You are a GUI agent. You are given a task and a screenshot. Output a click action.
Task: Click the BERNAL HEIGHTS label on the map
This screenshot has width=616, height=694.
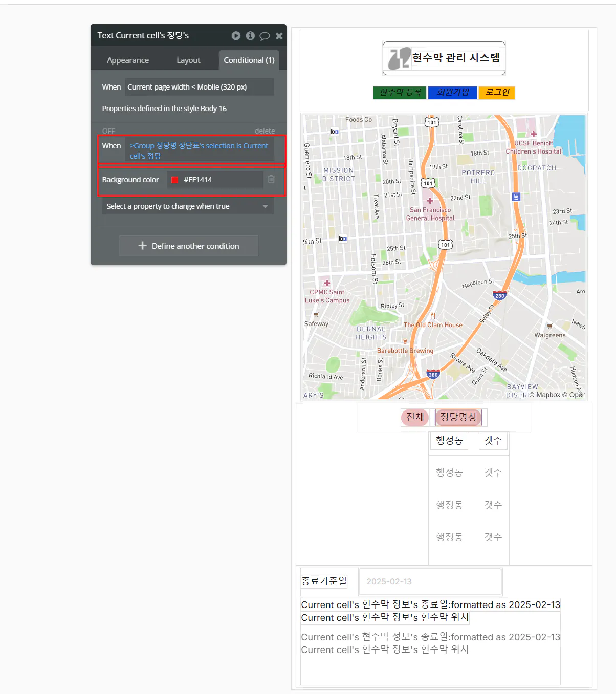(x=371, y=333)
